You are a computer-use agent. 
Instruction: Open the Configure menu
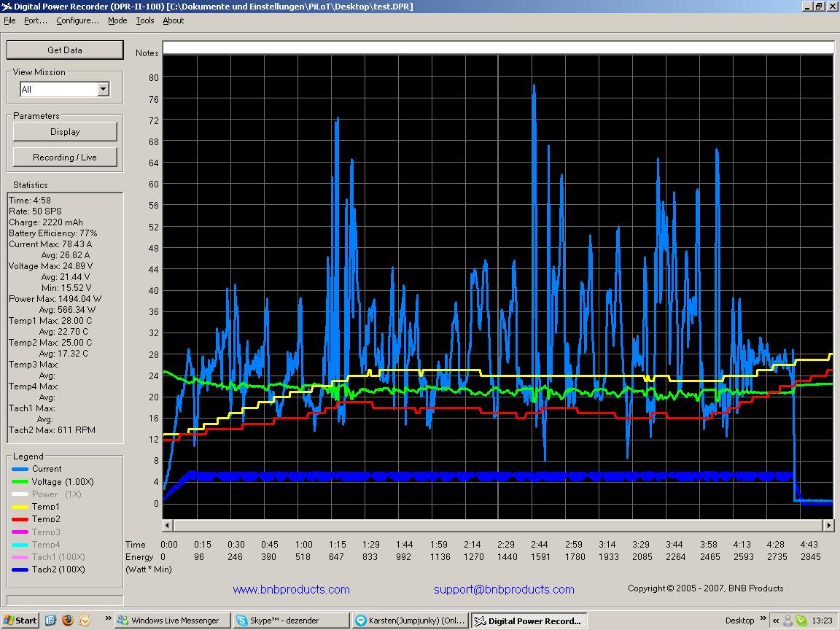(x=77, y=20)
